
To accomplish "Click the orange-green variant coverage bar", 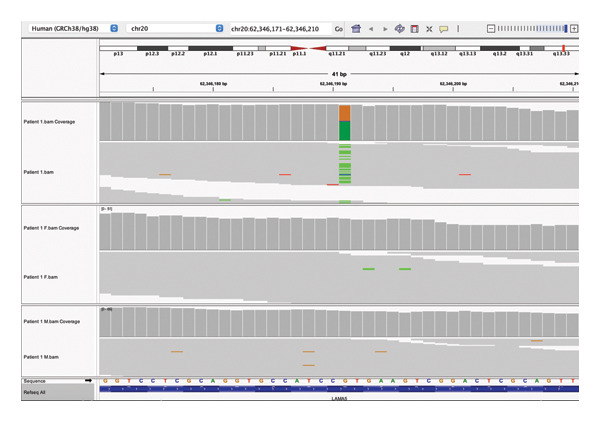I will click(345, 123).
